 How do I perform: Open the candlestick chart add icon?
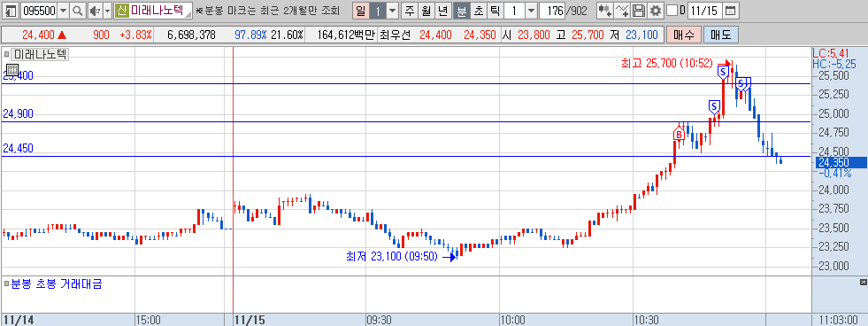coord(605,11)
